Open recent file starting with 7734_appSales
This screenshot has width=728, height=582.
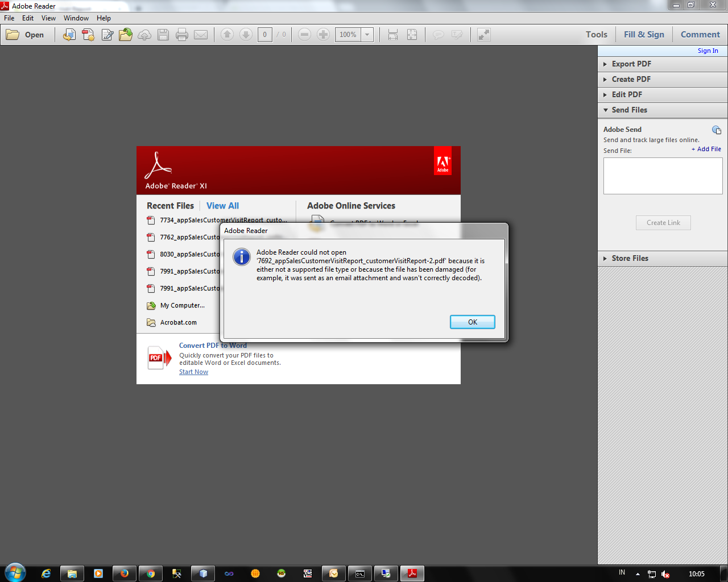217,220
